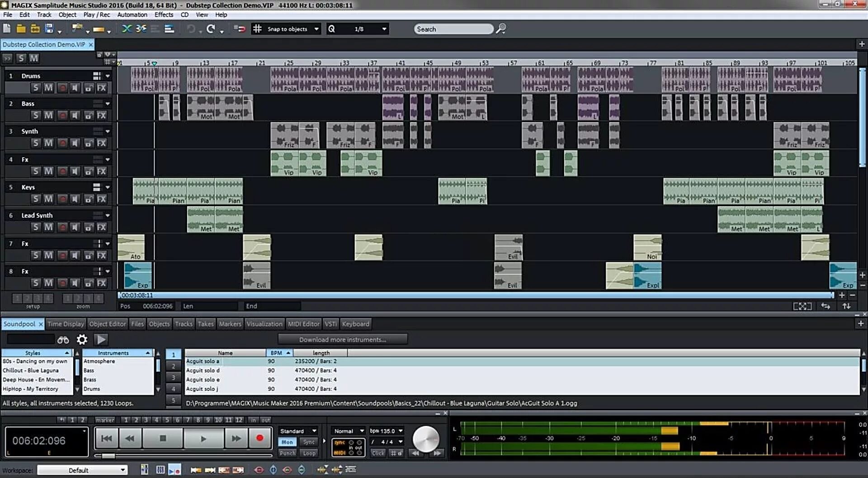Image resolution: width=868 pixels, height=478 pixels.
Task: Click the jump-to-start transport button
Action: (107, 438)
